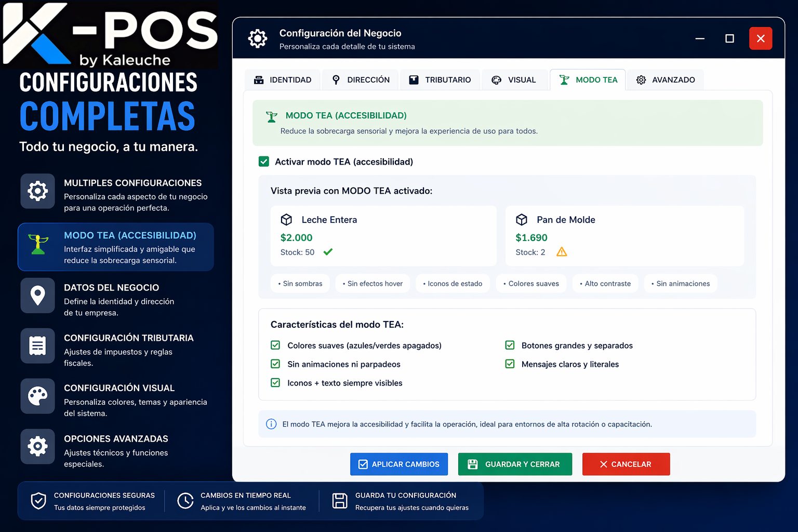798x532 pixels.
Task: Maximize the Configuración del Negocio window
Action: [x=729, y=38]
